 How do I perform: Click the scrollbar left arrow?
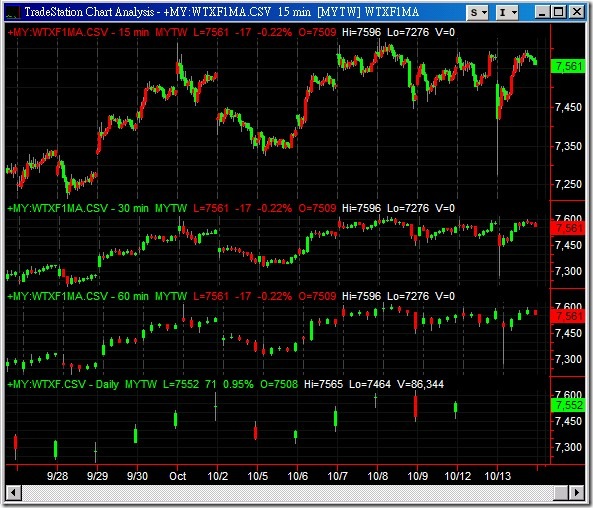(14, 493)
